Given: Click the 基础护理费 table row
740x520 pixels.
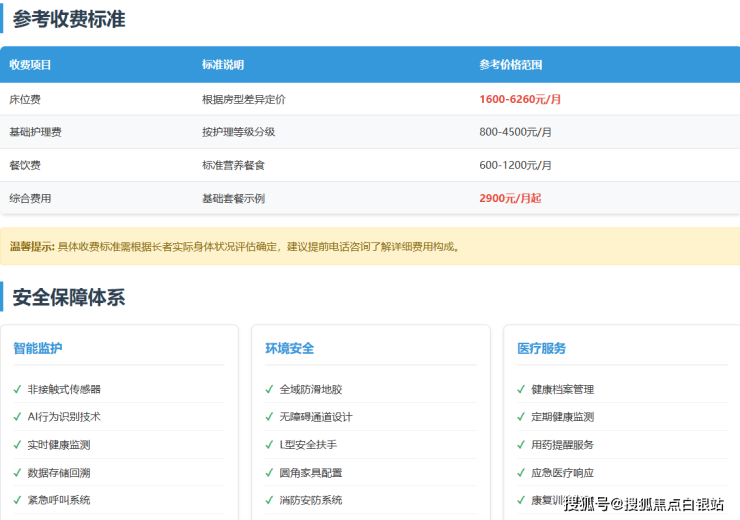Looking at the screenshot, I should coord(370,132).
